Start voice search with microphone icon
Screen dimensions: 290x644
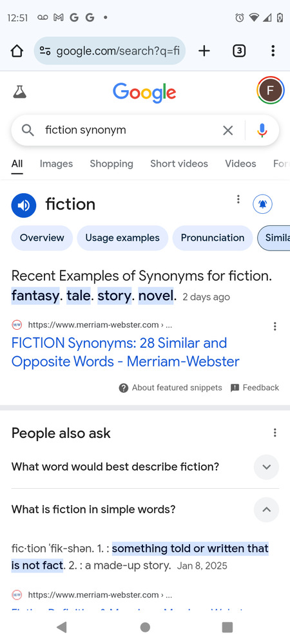click(x=262, y=131)
